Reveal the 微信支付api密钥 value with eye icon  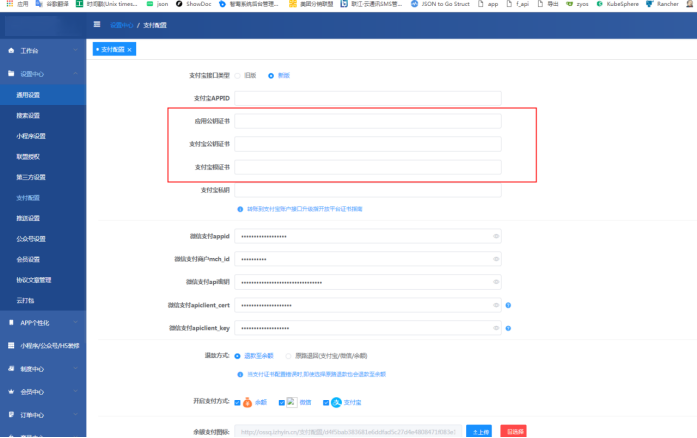(x=496, y=282)
